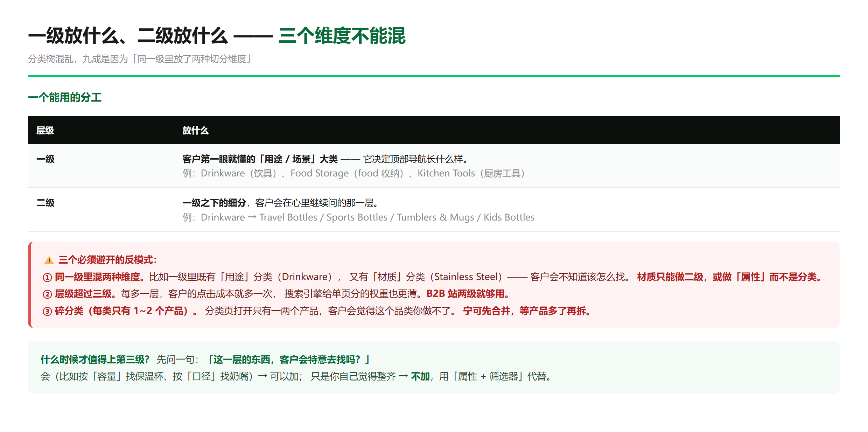Image resolution: width=868 pixels, height=432 pixels.
Task: Click the table header '层级'
Action: [x=45, y=131]
